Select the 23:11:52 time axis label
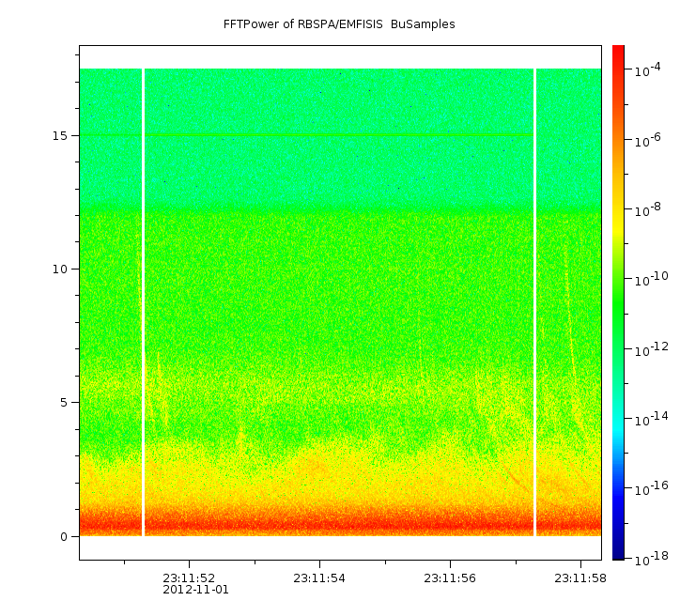Viewport: 680px width, 616px height. coord(189,577)
